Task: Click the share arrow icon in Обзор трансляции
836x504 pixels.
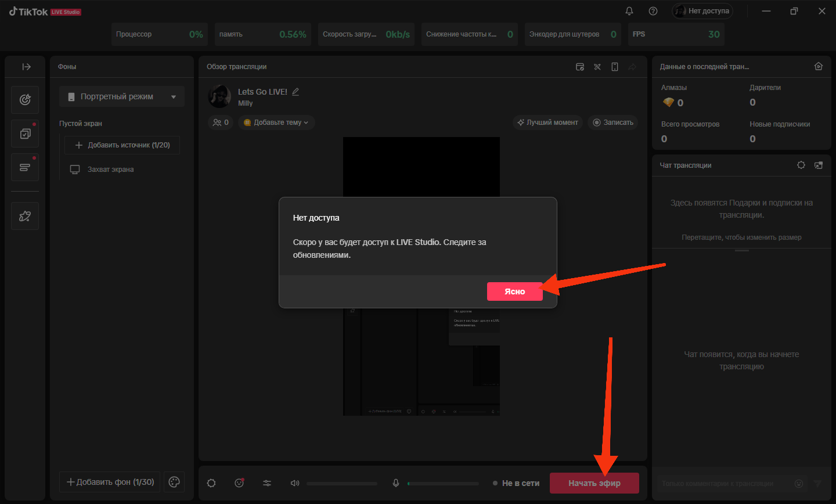Action: [632, 67]
